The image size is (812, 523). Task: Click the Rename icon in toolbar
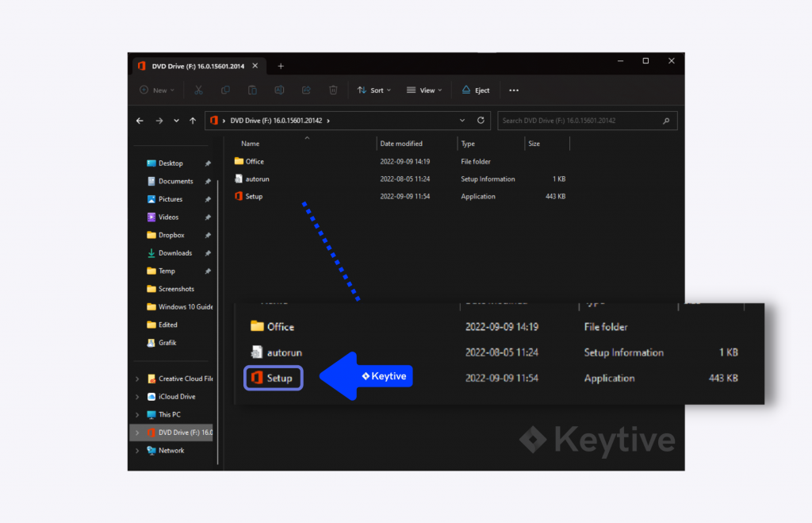[x=279, y=90]
